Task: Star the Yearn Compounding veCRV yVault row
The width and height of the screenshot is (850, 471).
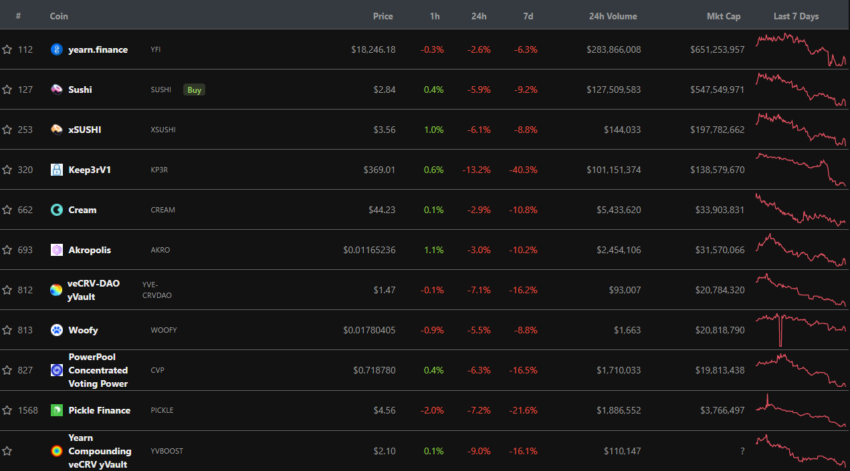Action: point(7,451)
